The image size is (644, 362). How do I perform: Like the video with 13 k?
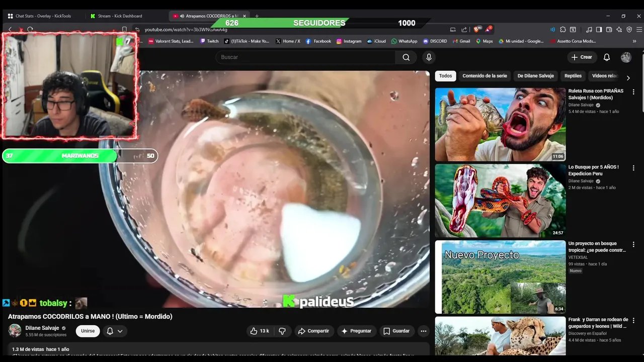tap(260, 331)
